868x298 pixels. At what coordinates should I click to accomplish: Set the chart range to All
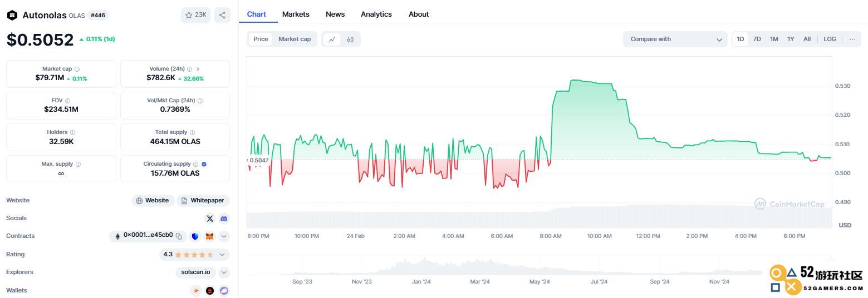tap(807, 39)
